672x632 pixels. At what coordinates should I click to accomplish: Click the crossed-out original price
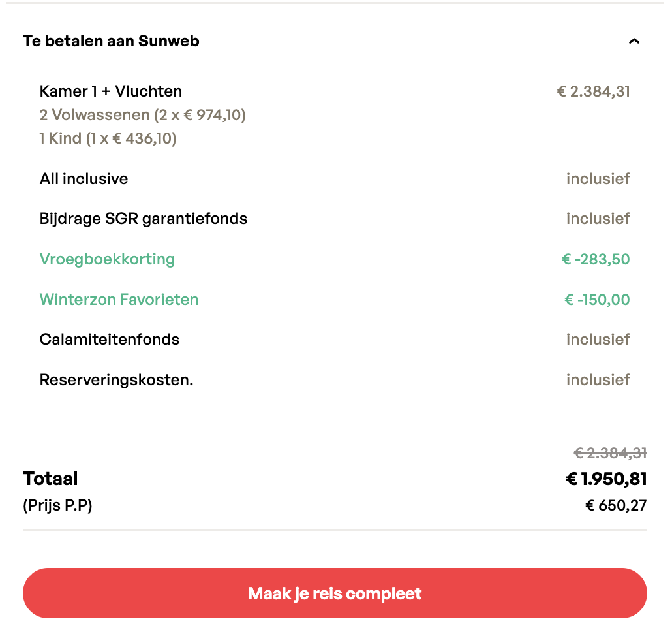(x=610, y=452)
